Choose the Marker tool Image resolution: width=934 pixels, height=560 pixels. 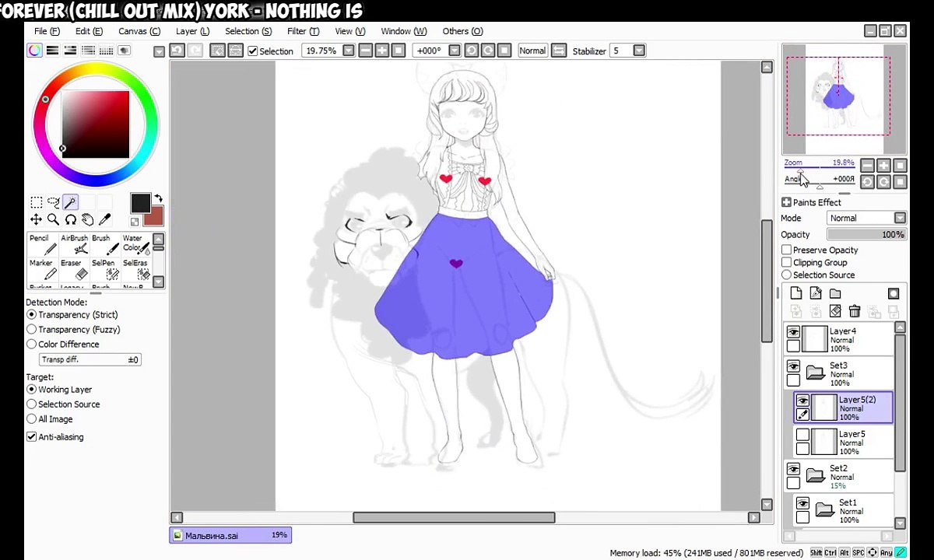click(x=42, y=269)
